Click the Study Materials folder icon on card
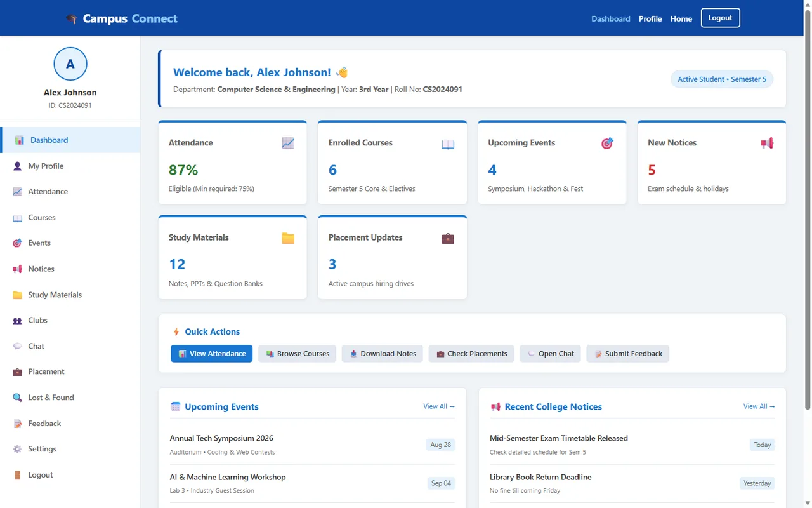 pyautogui.click(x=288, y=238)
